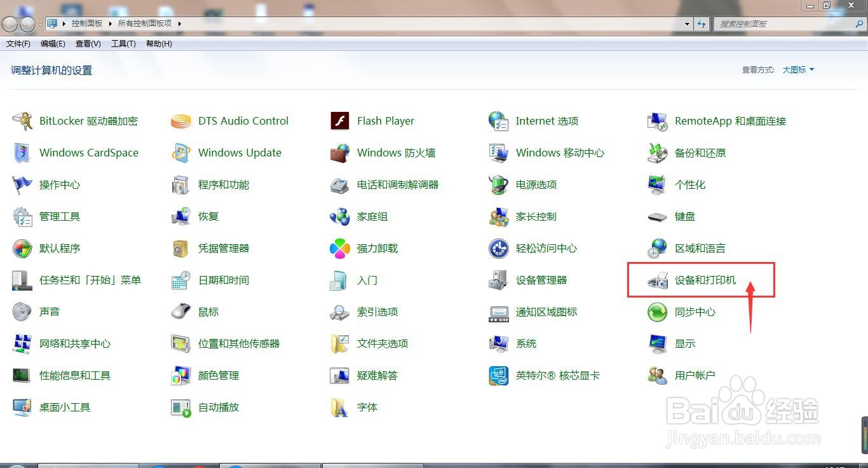The height and width of the screenshot is (468, 868).
Task: Open 同步中心 green icon
Action: (x=658, y=312)
